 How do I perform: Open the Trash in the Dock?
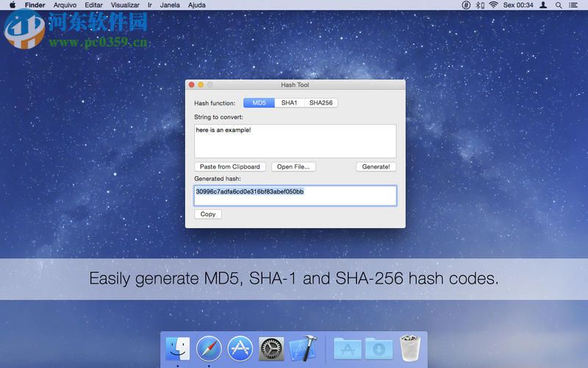click(410, 348)
